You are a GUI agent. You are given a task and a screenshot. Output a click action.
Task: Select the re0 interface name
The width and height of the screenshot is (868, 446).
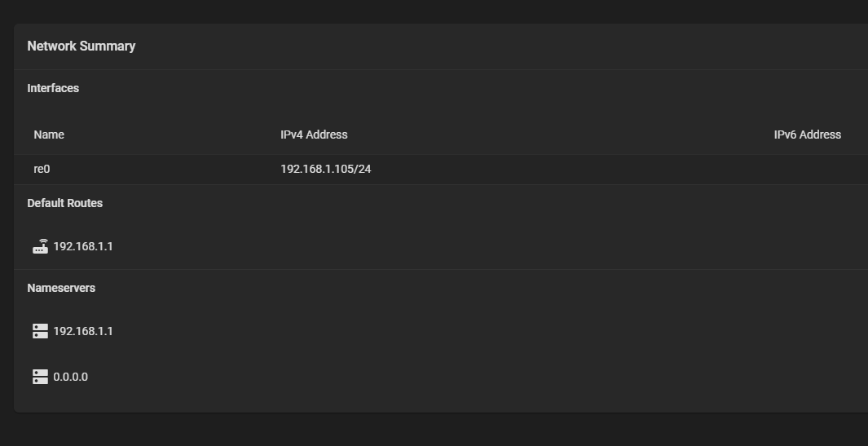click(x=42, y=170)
